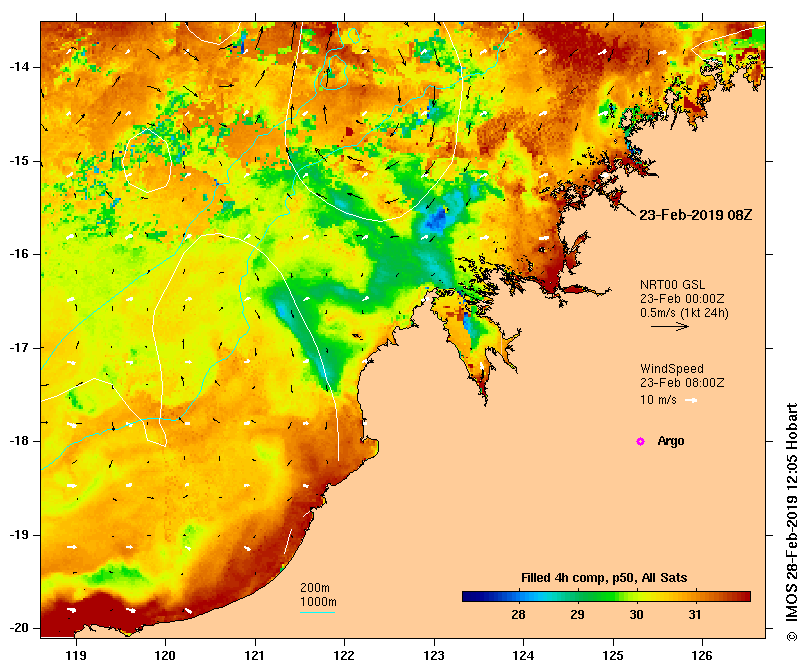Click the latitude label '-20'
The width and height of the screenshot is (809, 672).
click(19, 628)
